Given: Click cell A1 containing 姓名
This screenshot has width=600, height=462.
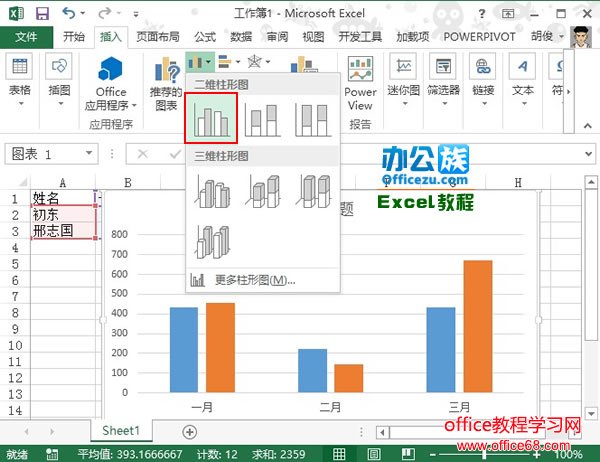Looking at the screenshot, I should pyautogui.click(x=63, y=198).
